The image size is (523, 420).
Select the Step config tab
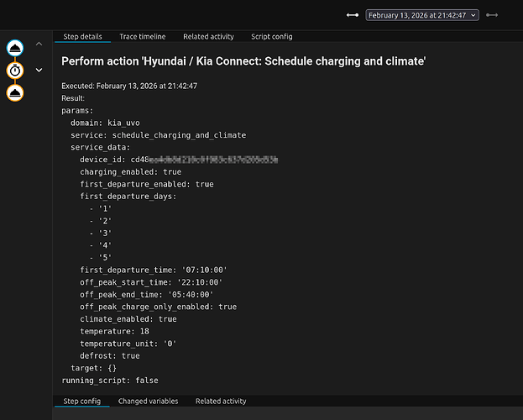tap(81, 402)
